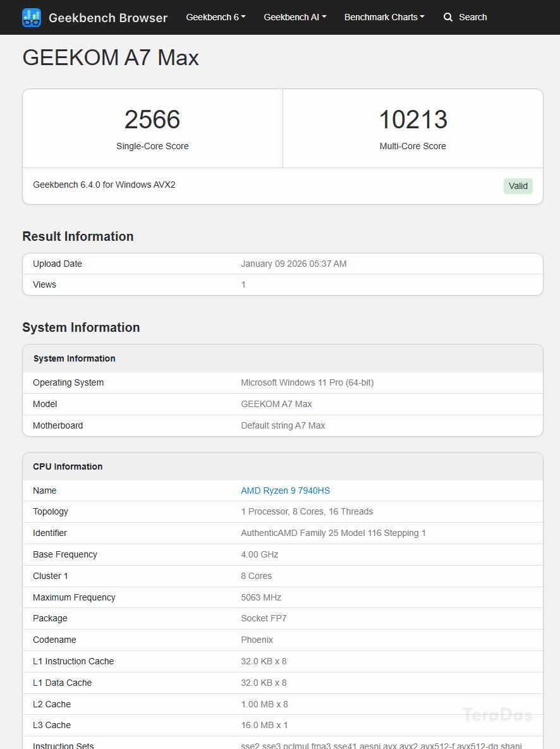Click the 2566 single-core score number
560x749 pixels.
coord(152,119)
